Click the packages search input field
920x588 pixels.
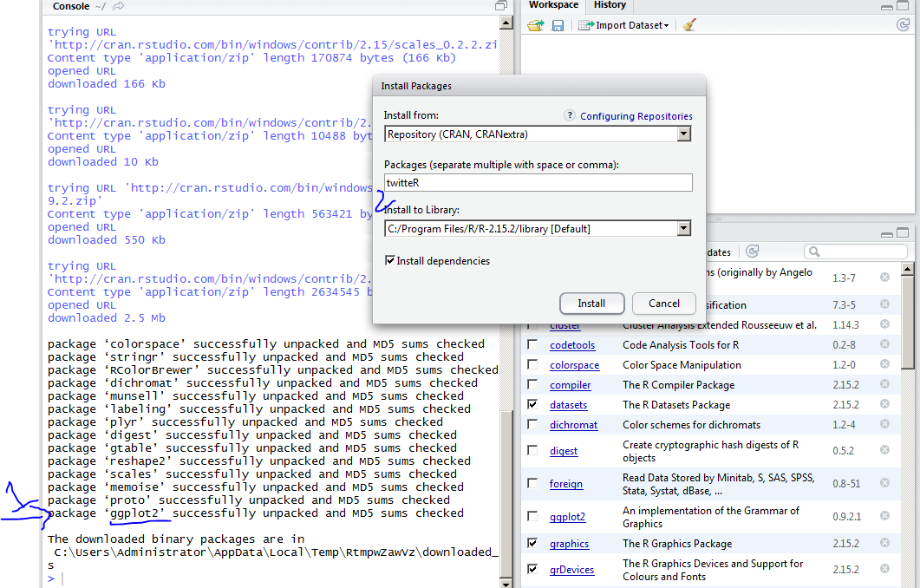[856, 252]
